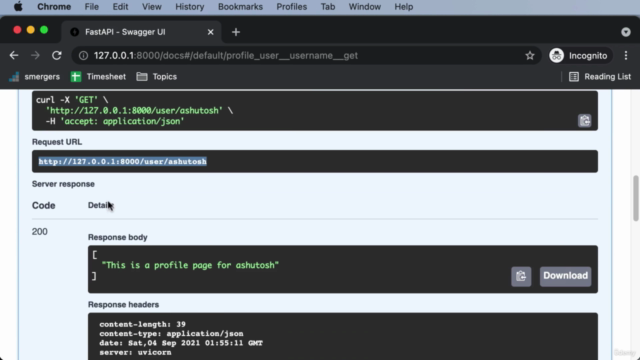Screen dimensions: 640x360
Task: Open the Incognito profile indicator
Action: point(579,56)
